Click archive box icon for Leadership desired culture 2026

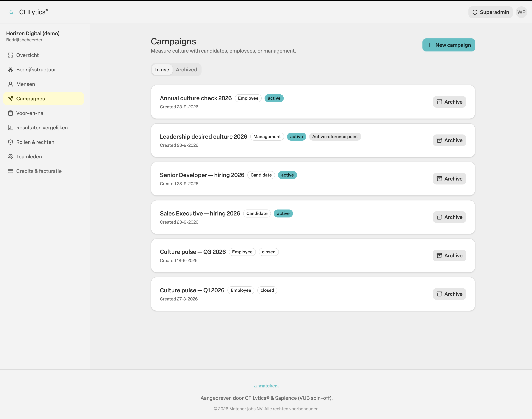click(439, 140)
